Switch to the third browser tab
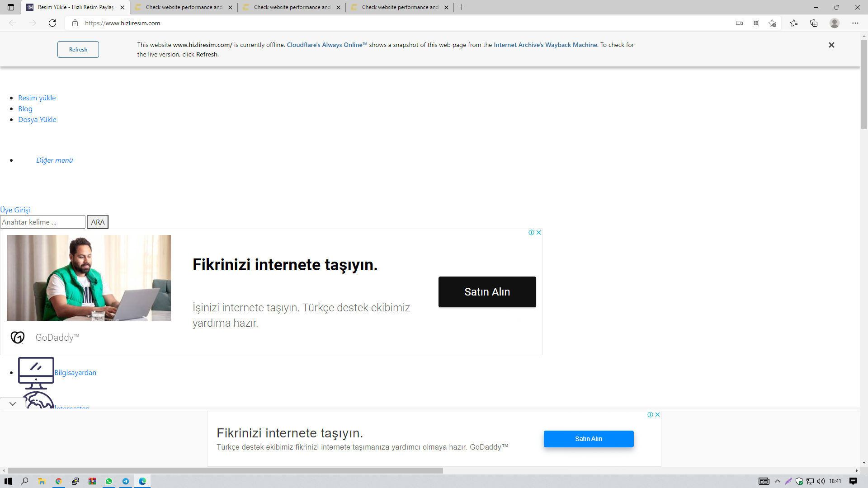This screenshot has height=488, width=868. click(292, 7)
